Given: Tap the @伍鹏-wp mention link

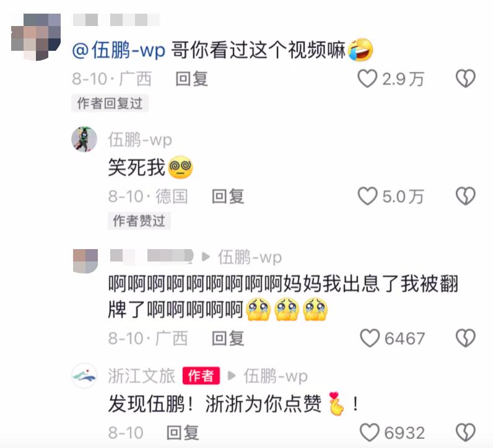Looking at the screenshot, I should pyautogui.click(x=119, y=50).
